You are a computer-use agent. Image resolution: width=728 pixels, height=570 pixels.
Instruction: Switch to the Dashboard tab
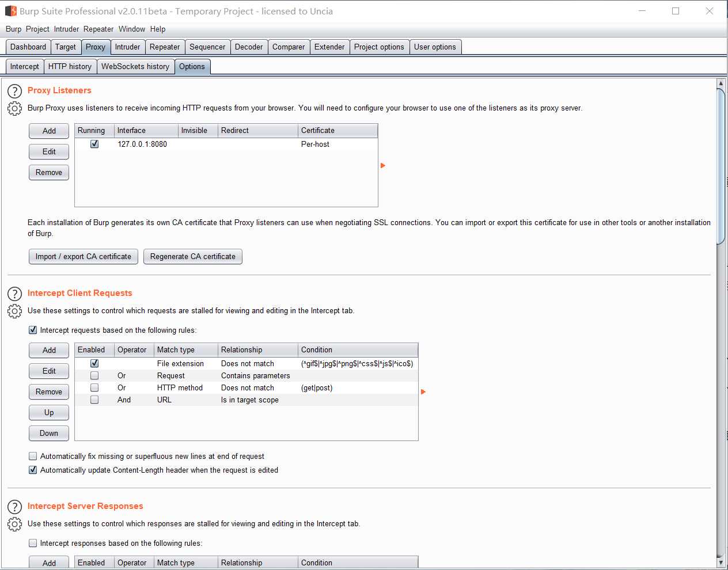[28, 47]
